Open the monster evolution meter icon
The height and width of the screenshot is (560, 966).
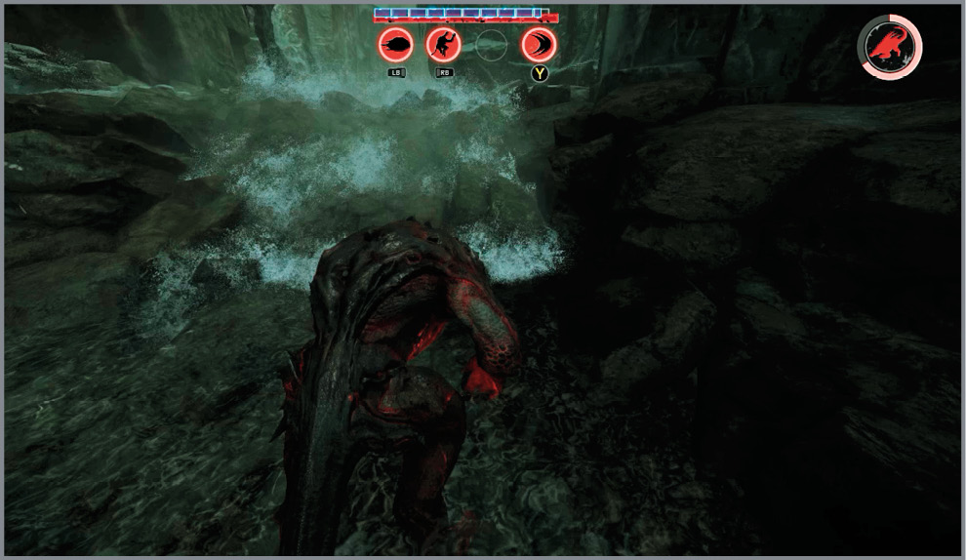[890, 46]
